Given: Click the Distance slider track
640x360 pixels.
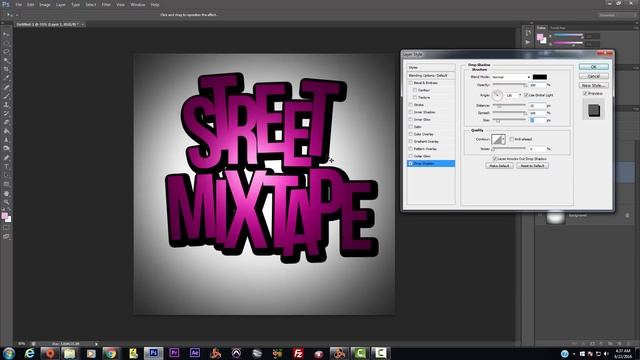Looking at the screenshot, I should click(x=509, y=105).
